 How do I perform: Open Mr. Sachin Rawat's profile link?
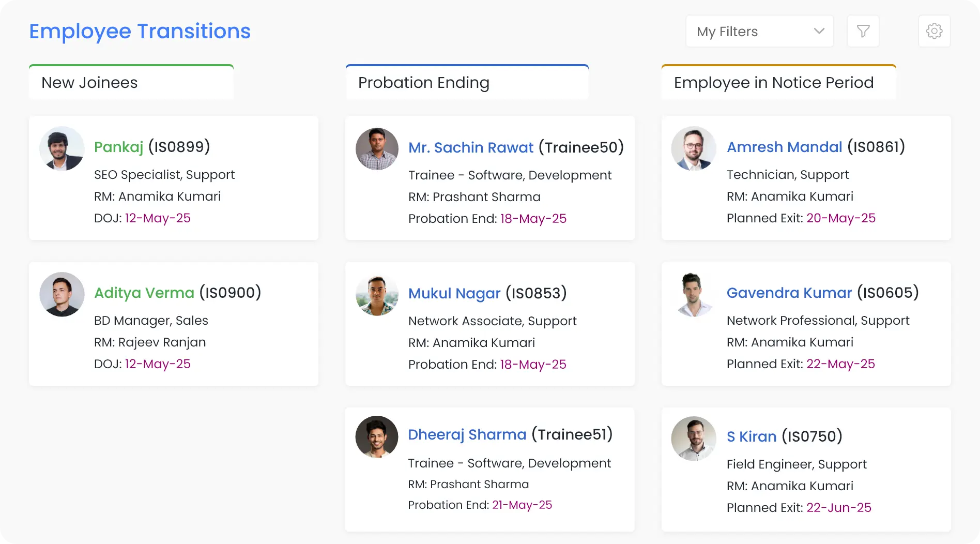click(x=470, y=147)
